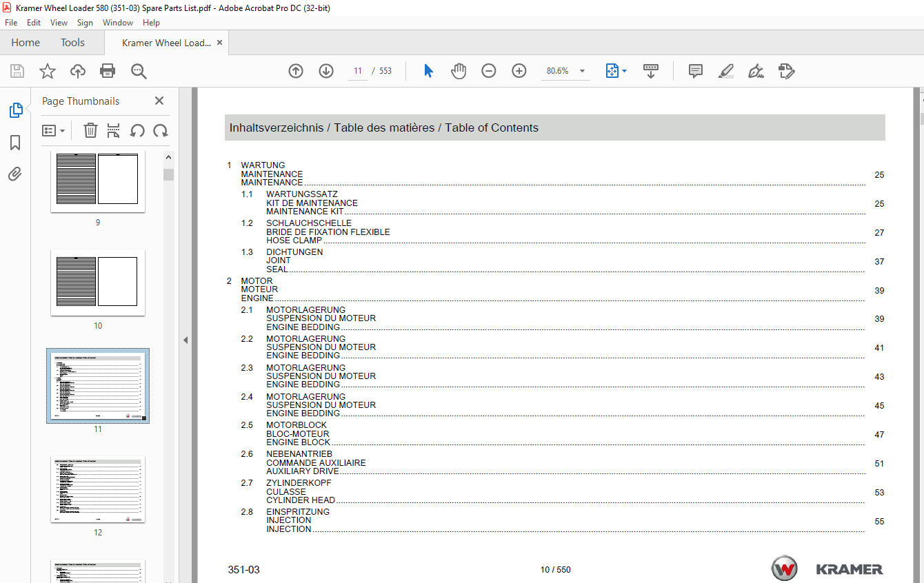Open the Attachments paperclip panel

[15, 174]
